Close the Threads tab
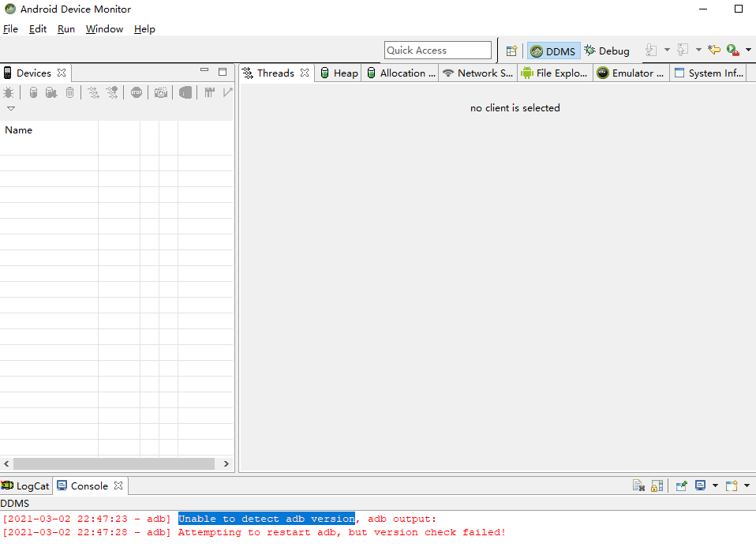The image size is (756, 555). (x=305, y=73)
